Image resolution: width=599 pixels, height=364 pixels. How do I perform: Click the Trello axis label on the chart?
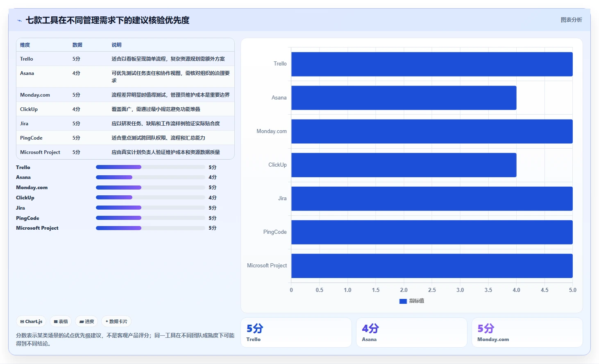click(x=280, y=64)
